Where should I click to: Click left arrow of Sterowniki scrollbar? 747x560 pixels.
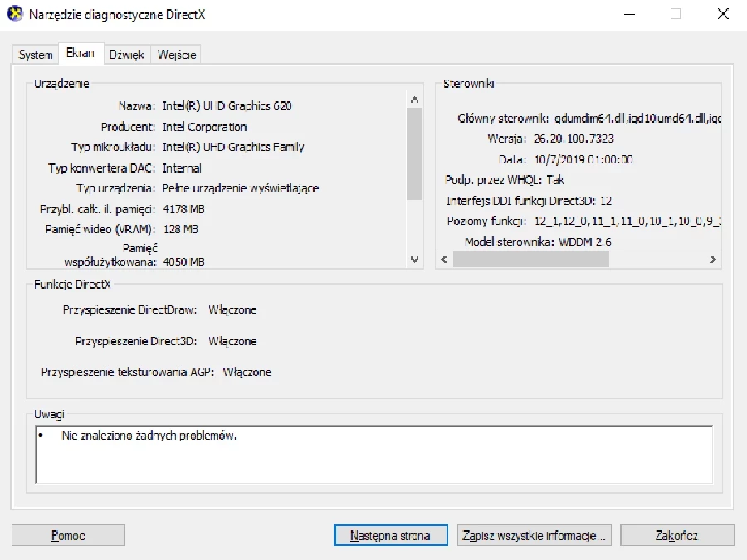pos(444,260)
